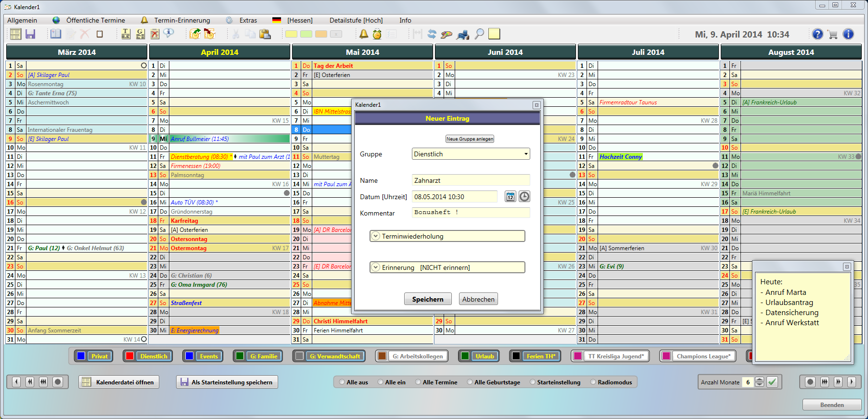Click the Beenden button
The height and width of the screenshot is (419, 868).
coord(832,405)
